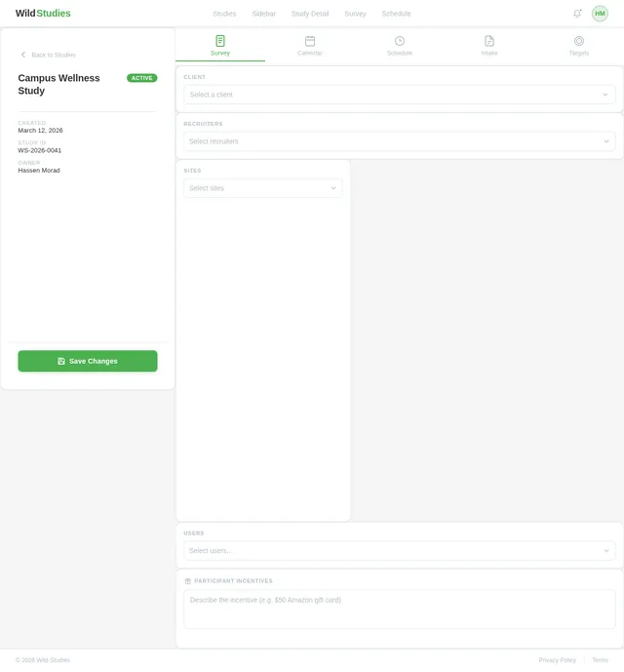Image resolution: width=624 pixels, height=672 pixels.
Task: Go to Sidebar in the top navigation
Action: tap(263, 14)
